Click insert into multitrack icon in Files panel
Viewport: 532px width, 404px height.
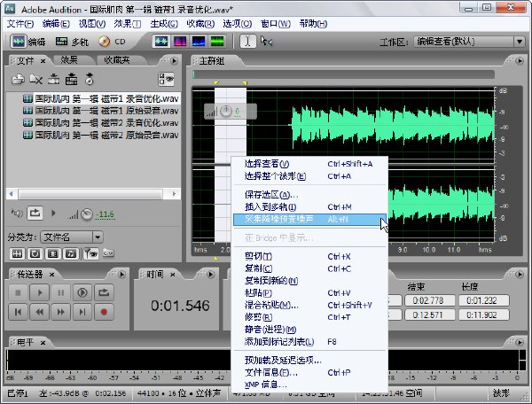(71, 80)
